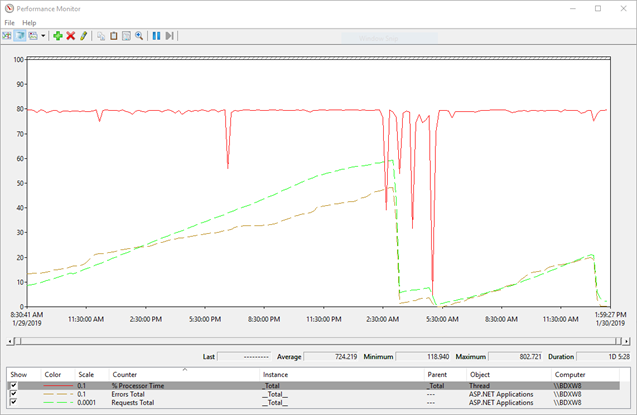Uncheck Show for % Processor Time

click(x=14, y=385)
